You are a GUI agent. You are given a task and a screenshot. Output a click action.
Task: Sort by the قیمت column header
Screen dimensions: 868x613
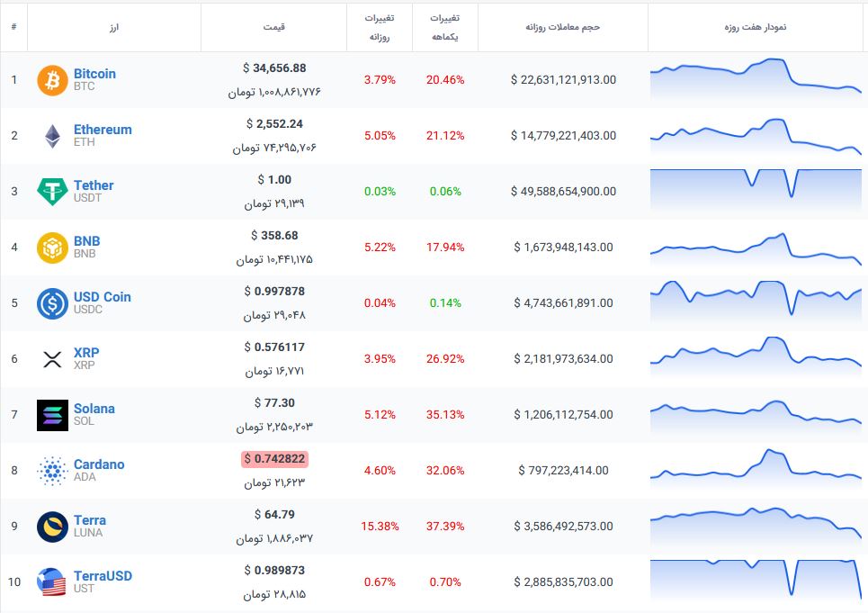click(x=274, y=27)
